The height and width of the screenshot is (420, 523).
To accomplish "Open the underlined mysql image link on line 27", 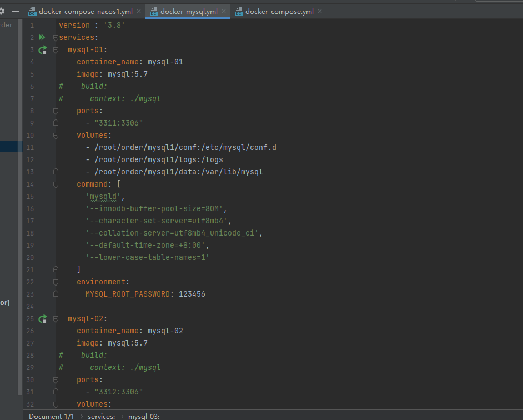I will coord(118,343).
